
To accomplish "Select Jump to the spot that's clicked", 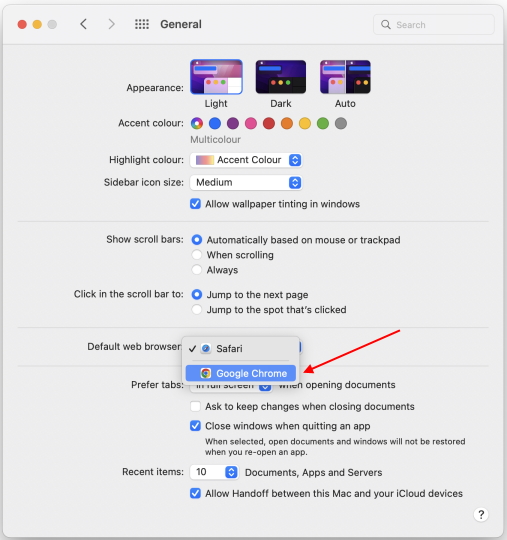I will (x=197, y=310).
